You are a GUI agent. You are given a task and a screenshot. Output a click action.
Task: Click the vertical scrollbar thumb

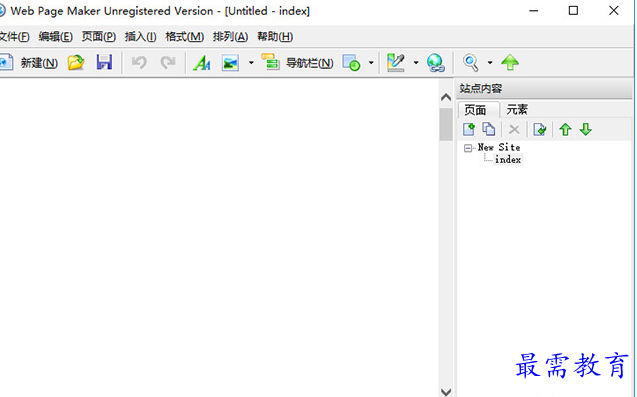click(446, 124)
